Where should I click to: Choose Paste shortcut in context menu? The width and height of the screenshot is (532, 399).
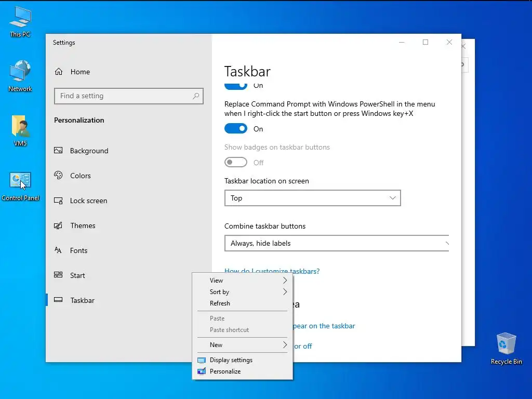click(242, 330)
